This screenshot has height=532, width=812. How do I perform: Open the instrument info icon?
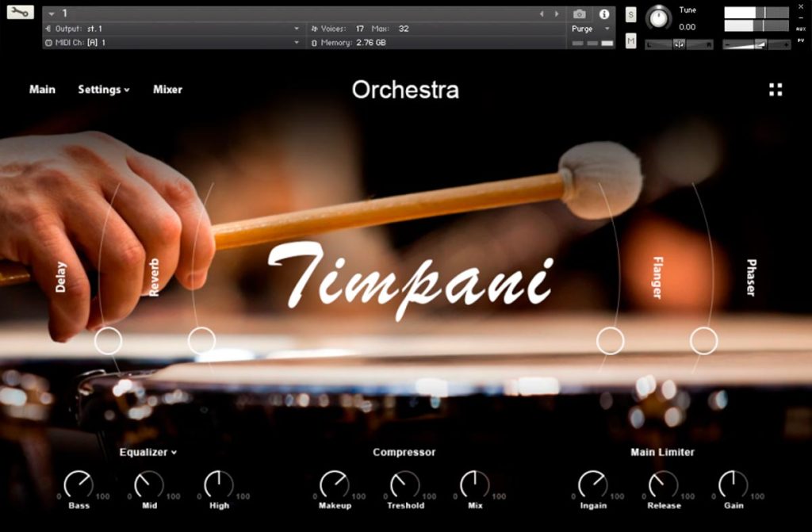coord(604,14)
